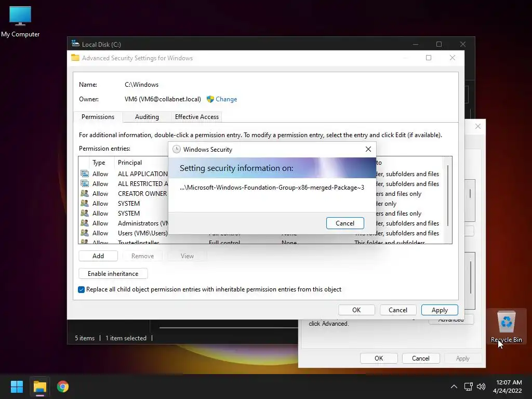This screenshot has height=399, width=532.
Task: Click the Remove permission entry button
Action: pyautogui.click(x=142, y=256)
